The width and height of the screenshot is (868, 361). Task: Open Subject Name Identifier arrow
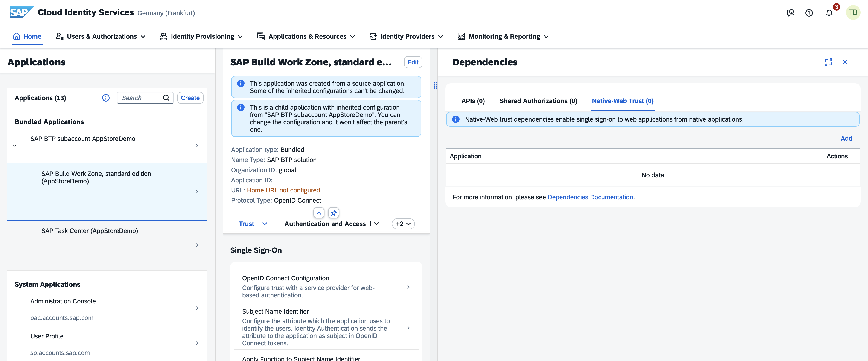coord(408,328)
